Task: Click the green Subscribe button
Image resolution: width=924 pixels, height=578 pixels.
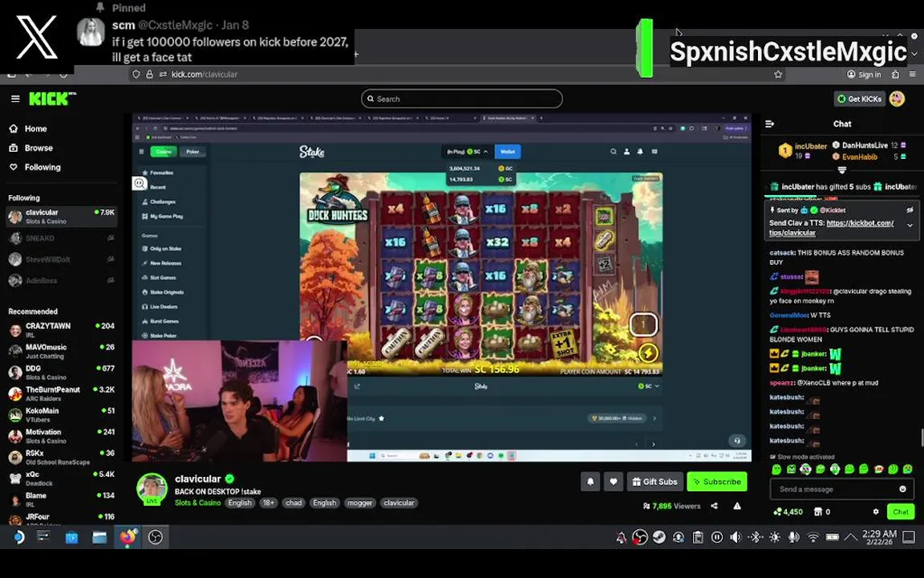Action: pos(716,482)
